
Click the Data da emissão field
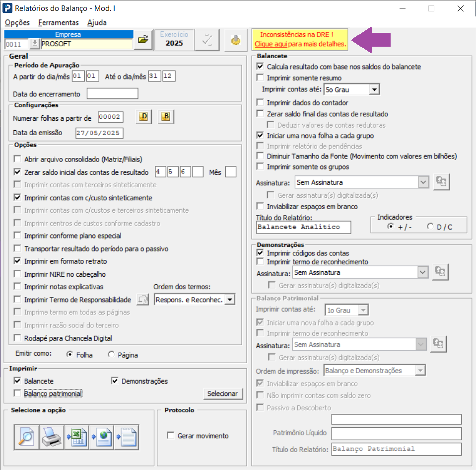click(x=99, y=133)
